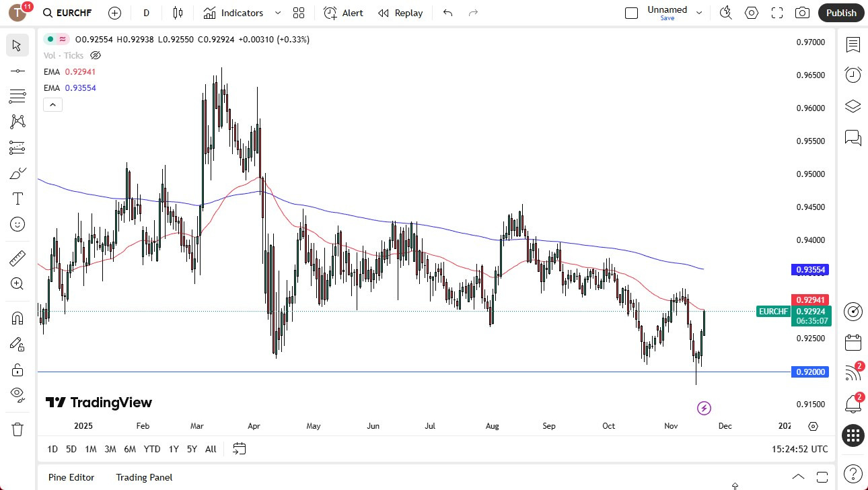Expand the Indicators dropdown arrow
This screenshot has width=868, height=490.
(x=277, y=12)
